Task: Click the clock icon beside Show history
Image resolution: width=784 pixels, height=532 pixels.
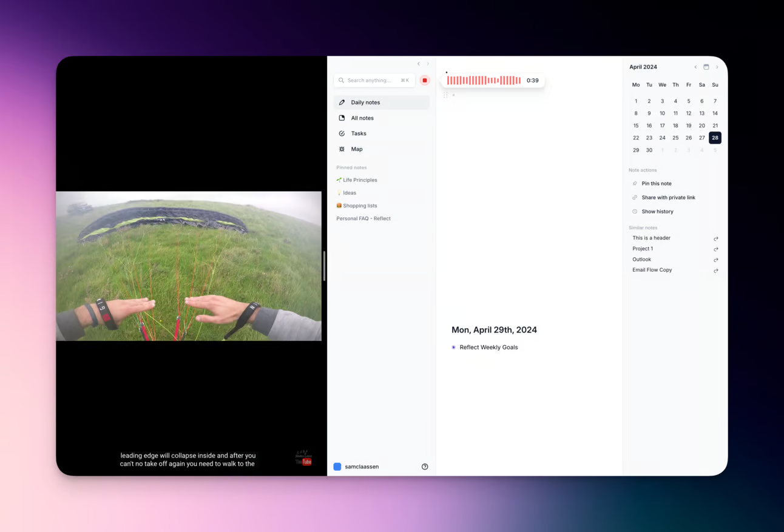Action: point(634,211)
